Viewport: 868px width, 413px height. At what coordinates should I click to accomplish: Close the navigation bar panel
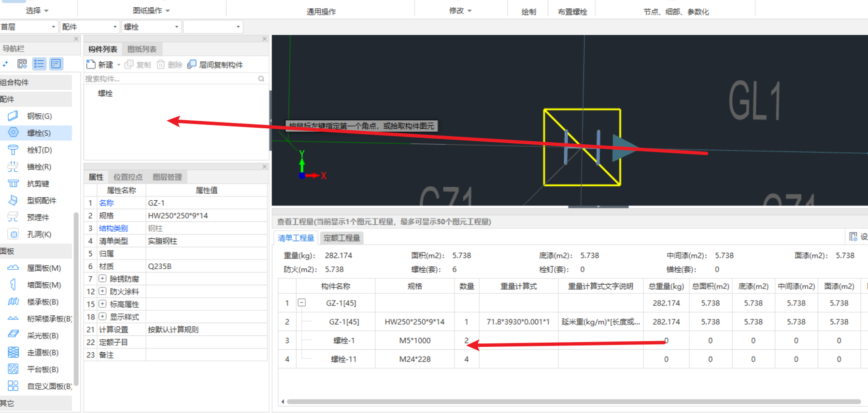point(76,39)
